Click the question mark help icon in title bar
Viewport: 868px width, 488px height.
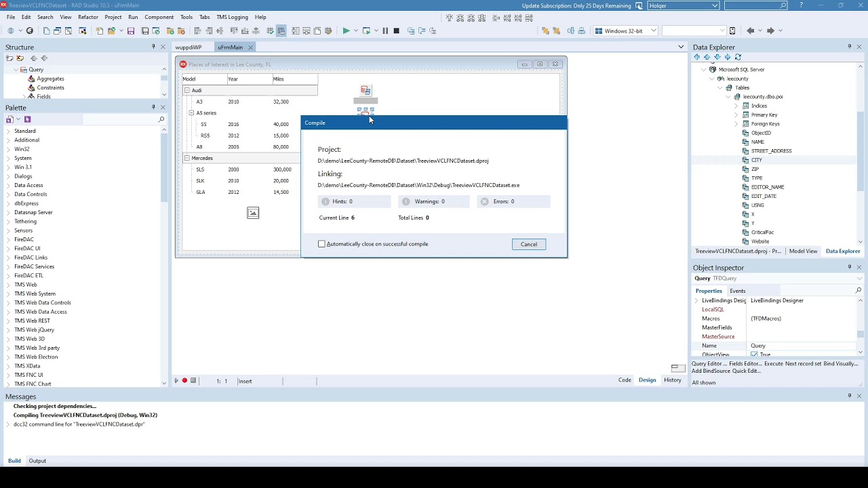[802, 5]
